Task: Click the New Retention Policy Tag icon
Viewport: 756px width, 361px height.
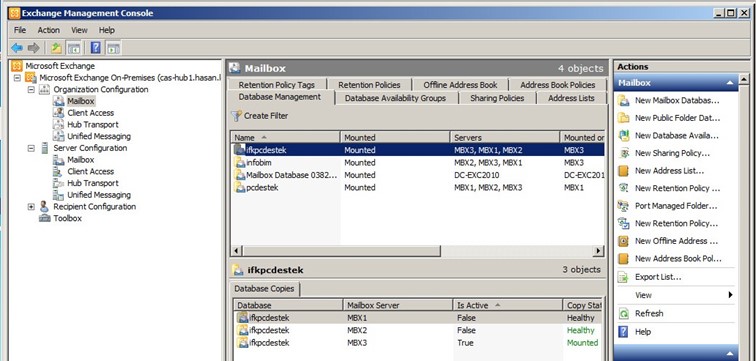Action: tap(623, 188)
